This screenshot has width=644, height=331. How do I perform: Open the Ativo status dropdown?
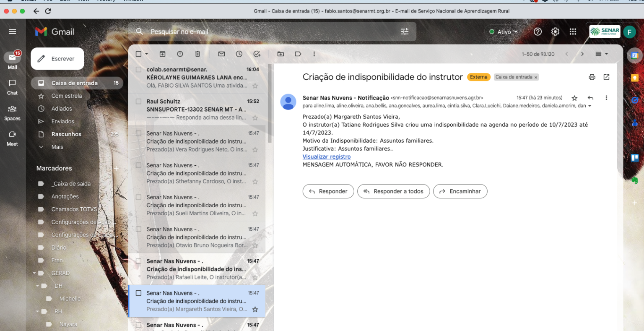pyautogui.click(x=504, y=32)
